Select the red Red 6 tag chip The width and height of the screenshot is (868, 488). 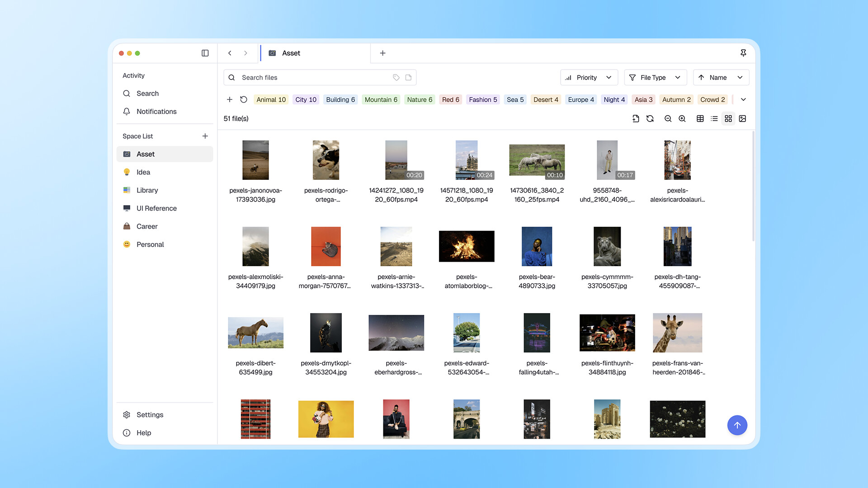click(450, 99)
